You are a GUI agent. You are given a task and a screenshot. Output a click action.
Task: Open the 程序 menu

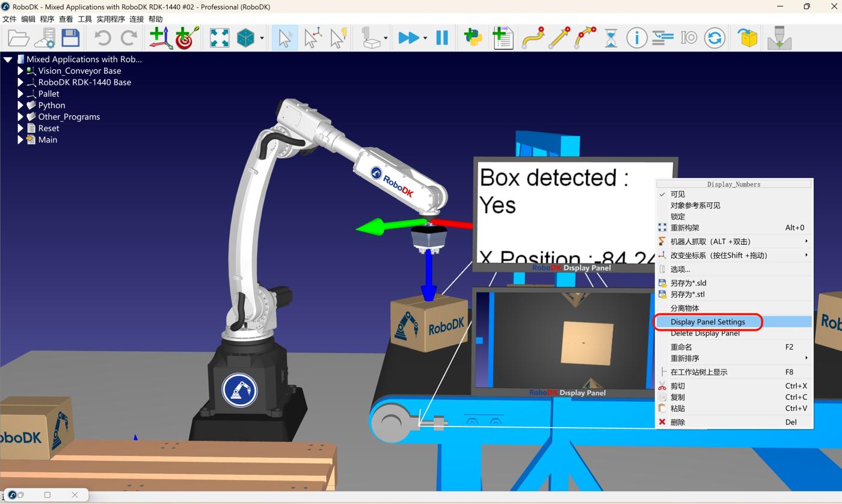tap(47, 19)
